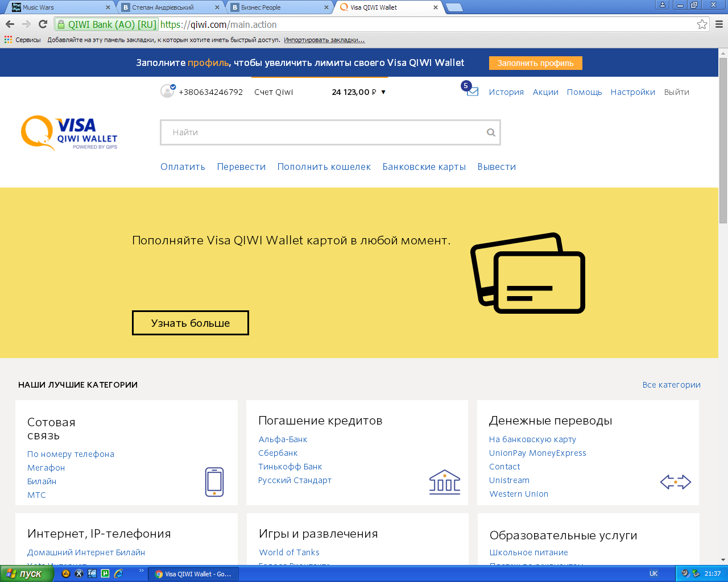Expand the account balance dropdown arrow
Image resolution: width=728 pixels, height=582 pixels.
(383, 92)
